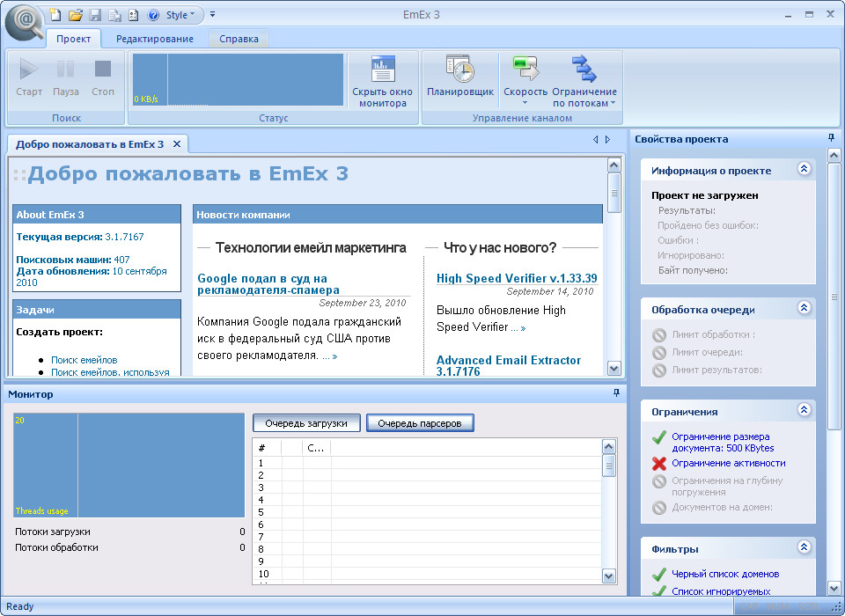The height and width of the screenshot is (616, 845).
Task: Click read-more arrow after своего рекламодателя
Action: click(x=330, y=356)
